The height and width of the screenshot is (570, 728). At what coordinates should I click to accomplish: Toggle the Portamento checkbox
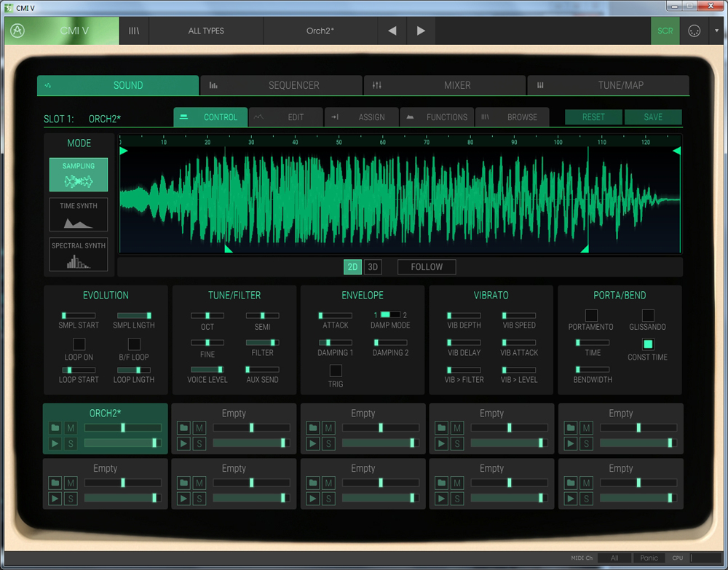point(591,315)
